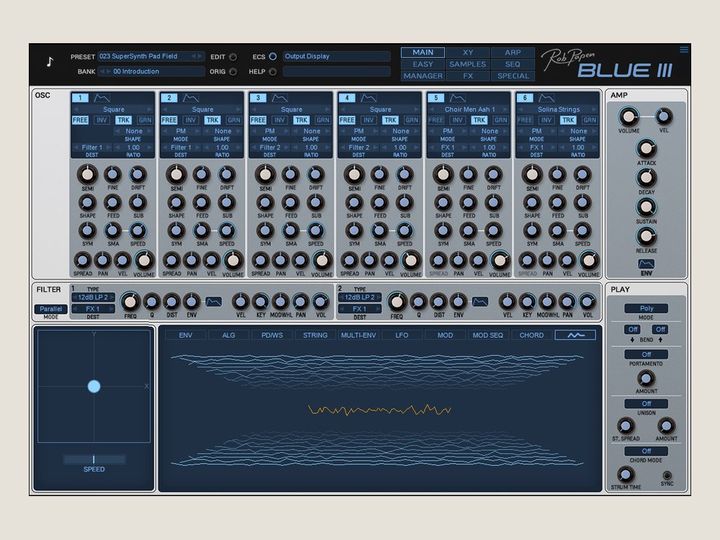Toggle INV on oscillator 2
720x540 pixels.
coord(191,120)
